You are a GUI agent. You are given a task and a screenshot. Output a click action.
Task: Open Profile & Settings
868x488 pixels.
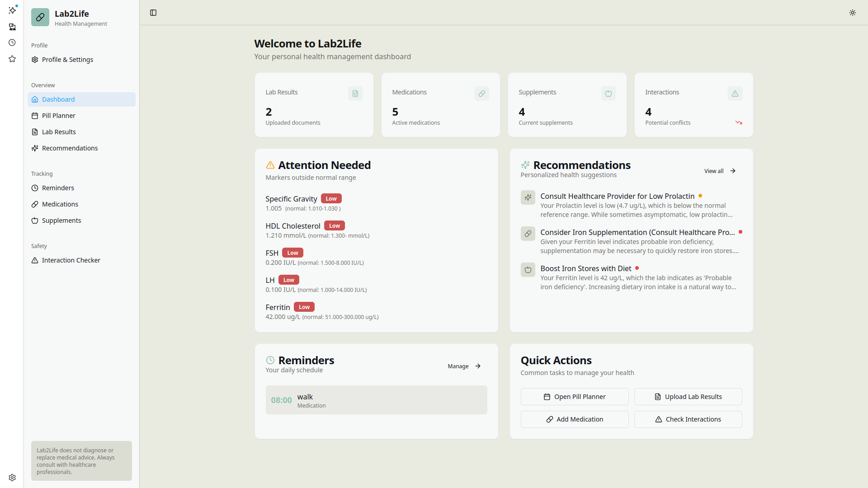[67, 60]
